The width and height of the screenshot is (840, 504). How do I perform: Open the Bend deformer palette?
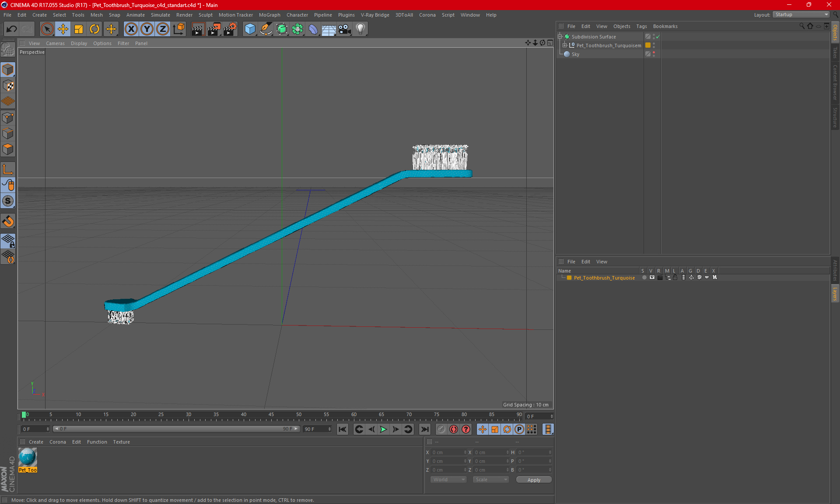[313, 29]
